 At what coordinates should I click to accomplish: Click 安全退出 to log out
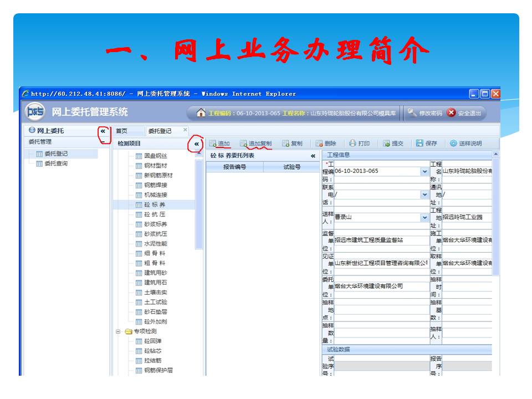click(x=464, y=113)
